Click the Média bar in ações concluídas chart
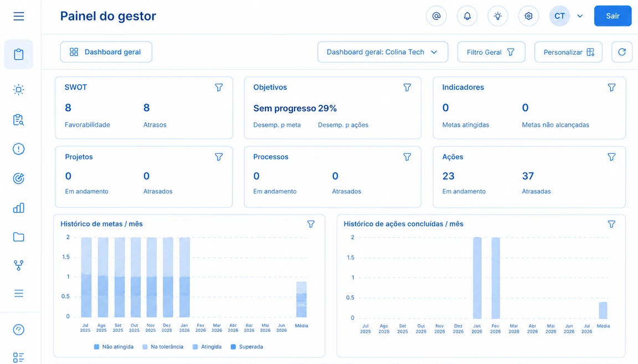This screenshot has width=638, height=364. click(x=603, y=310)
